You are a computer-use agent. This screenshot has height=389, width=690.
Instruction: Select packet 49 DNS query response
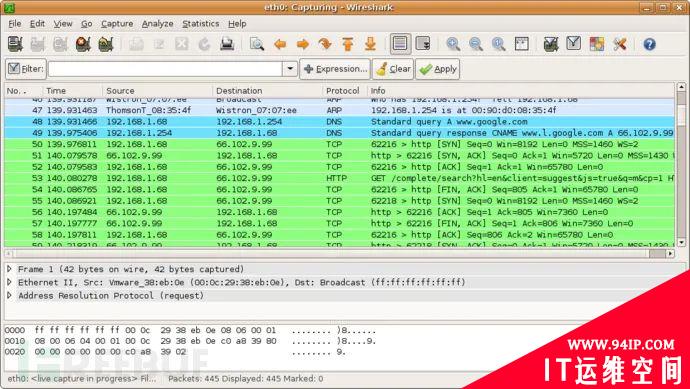click(x=339, y=133)
